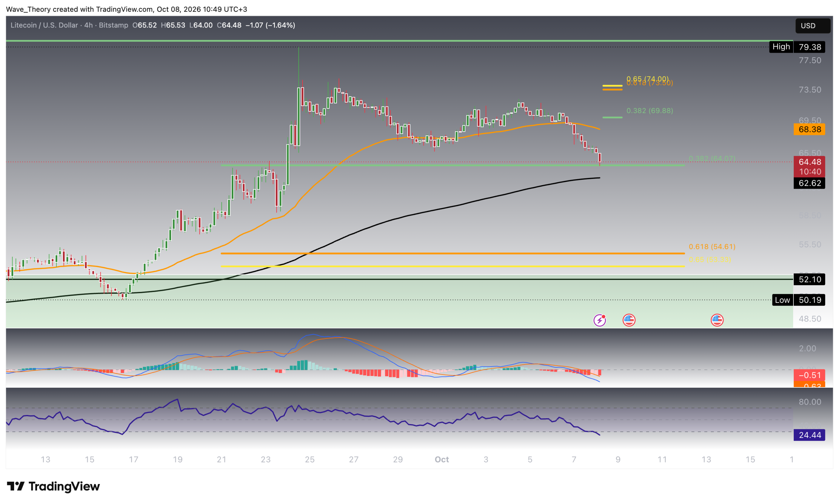Click the second US flag event icon near date 13

coord(717,320)
